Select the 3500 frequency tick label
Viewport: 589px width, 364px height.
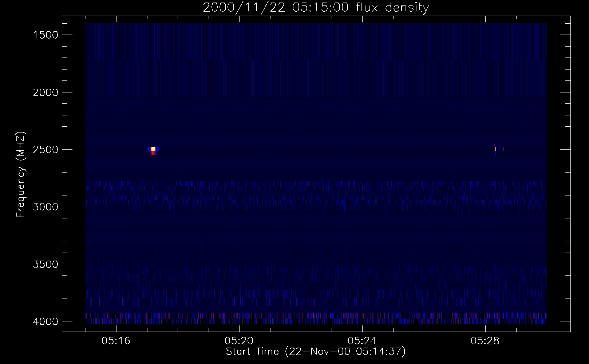pyautogui.click(x=46, y=264)
